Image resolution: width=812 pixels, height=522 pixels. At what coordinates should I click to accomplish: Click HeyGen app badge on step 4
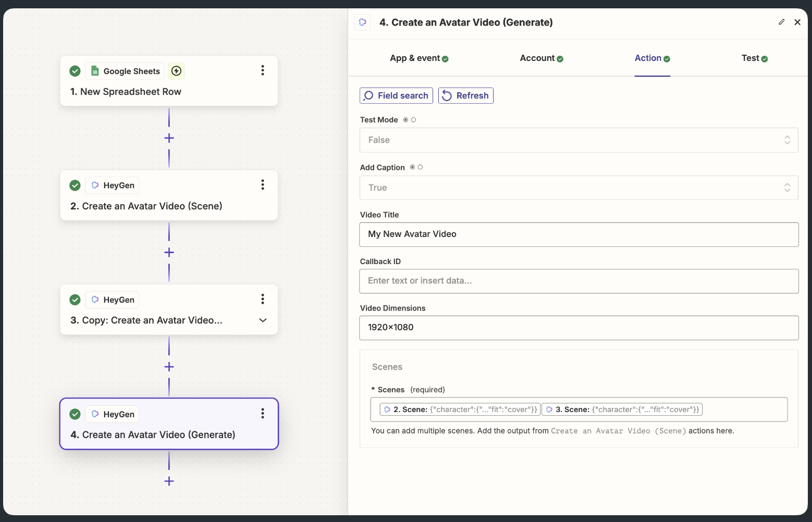pos(112,414)
